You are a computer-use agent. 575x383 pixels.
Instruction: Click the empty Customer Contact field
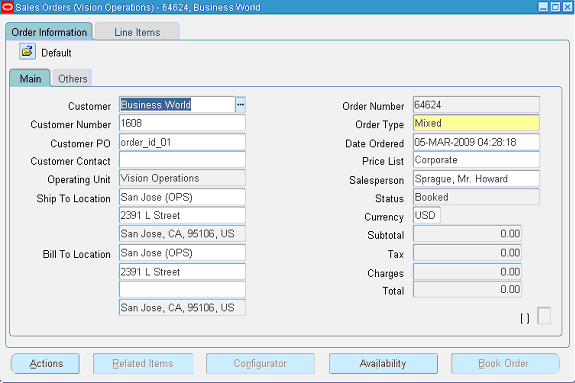pyautogui.click(x=182, y=160)
